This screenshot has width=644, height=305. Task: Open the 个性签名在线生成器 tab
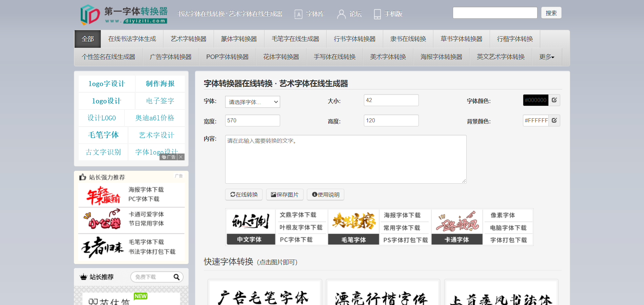pyautogui.click(x=108, y=57)
